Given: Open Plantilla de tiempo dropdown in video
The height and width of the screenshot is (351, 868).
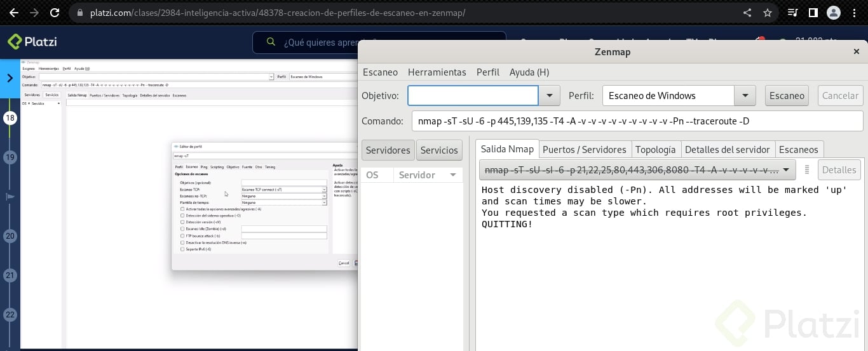Looking at the screenshot, I should (x=324, y=202).
